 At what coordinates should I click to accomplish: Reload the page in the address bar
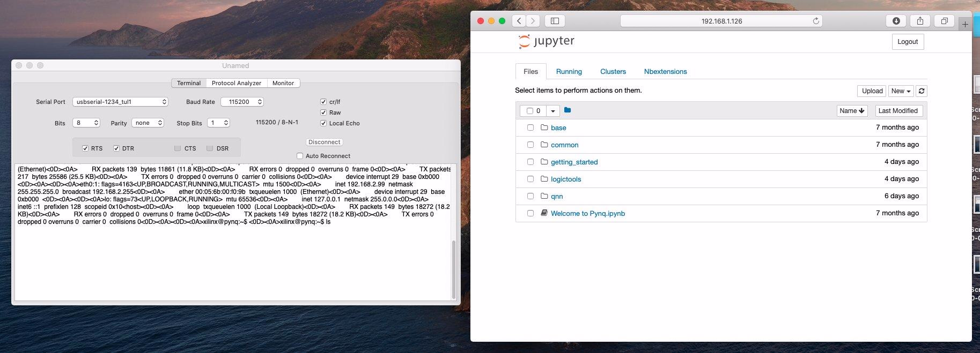pyautogui.click(x=816, y=21)
